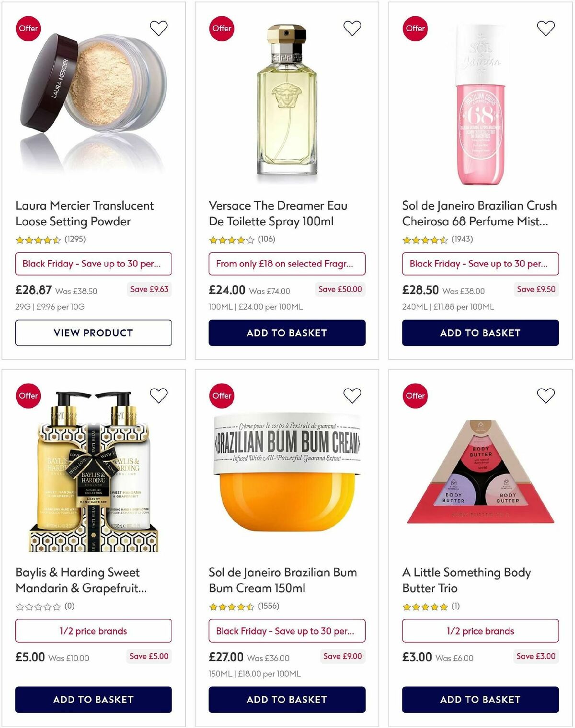Click ADD TO BASKET for Versace The Dreamer
The width and height of the screenshot is (575, 728).
[x=286, y=333]
